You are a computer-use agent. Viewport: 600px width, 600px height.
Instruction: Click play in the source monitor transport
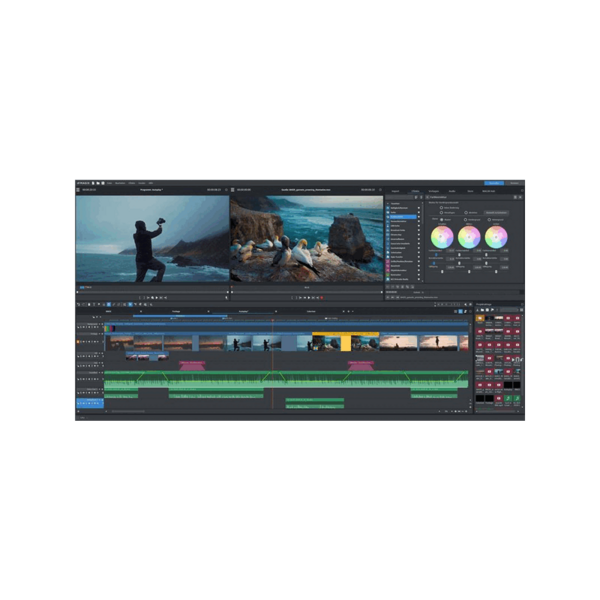click(309, 297)
